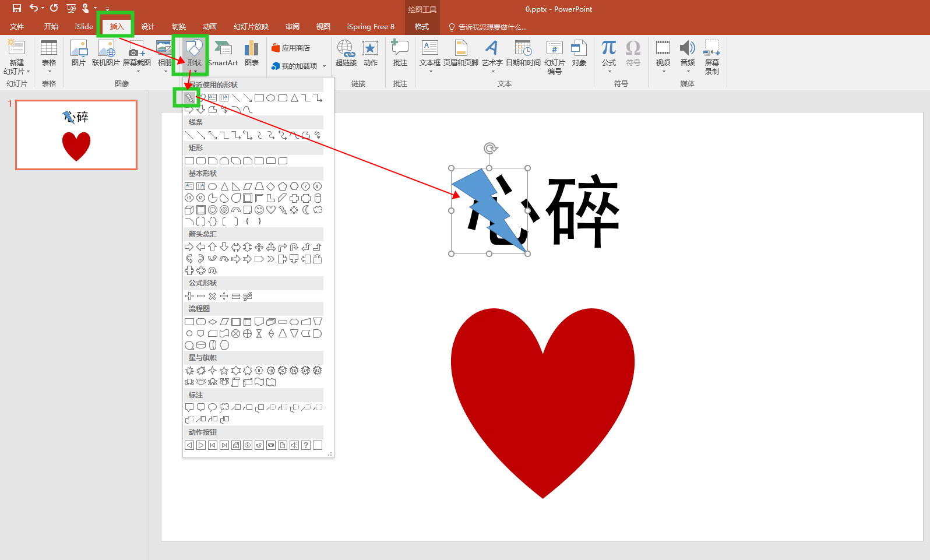Image resolution: width=930 pixels, height=560 pixels.
Task: Open the 文件 file menu
Action: coord(17,27)
